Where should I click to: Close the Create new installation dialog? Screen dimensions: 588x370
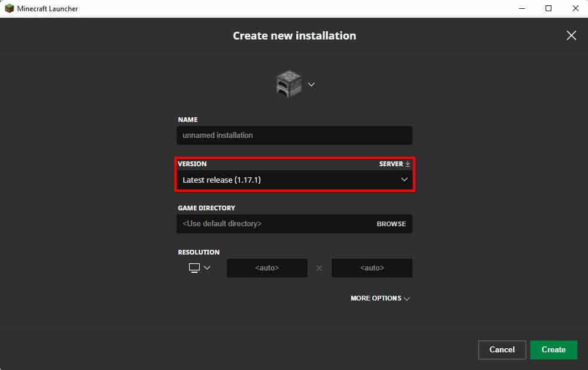pos(571,35)
